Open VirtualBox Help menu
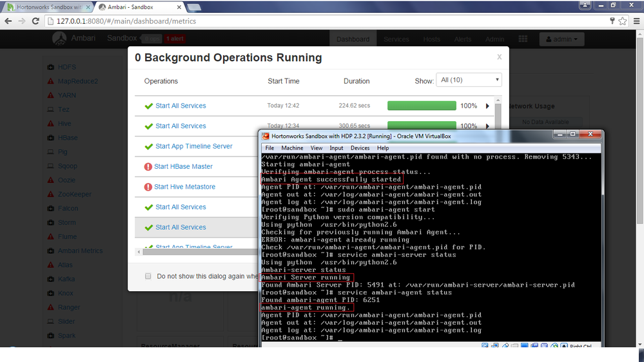This screenshot has width=644, height=362. click(x=383, y=148)
